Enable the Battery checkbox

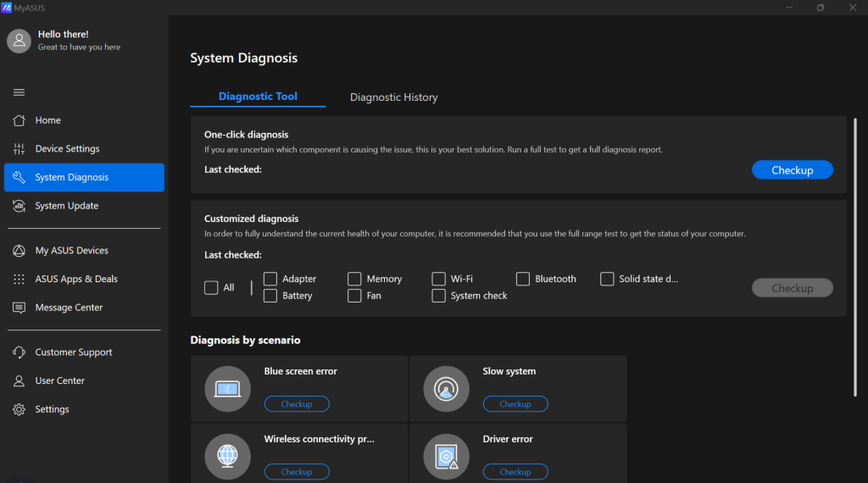click(x=270, y=296)
